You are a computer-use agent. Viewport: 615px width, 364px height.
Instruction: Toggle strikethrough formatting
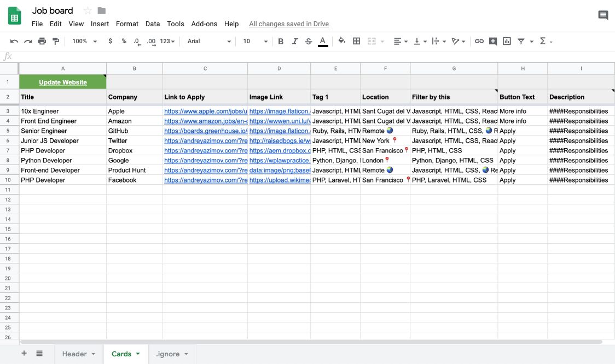click(309, 42)
